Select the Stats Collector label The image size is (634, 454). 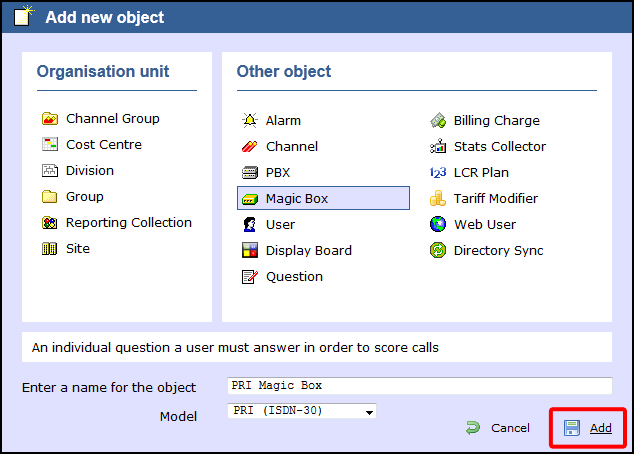[x=500, y=146]
